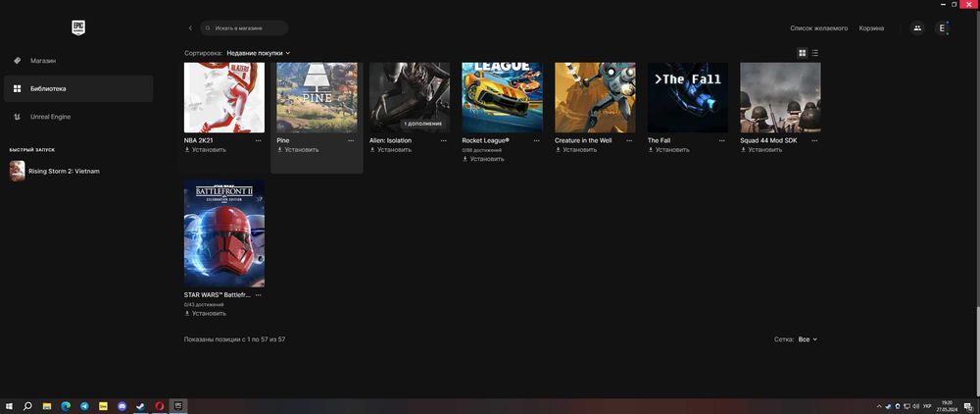Open the Windows notification center
Image resolution: width=980 pixels, height=414 pixels.
pos(969,406)
